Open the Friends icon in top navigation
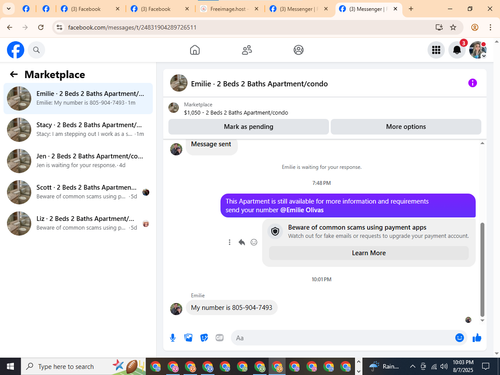 coord(247,50)
